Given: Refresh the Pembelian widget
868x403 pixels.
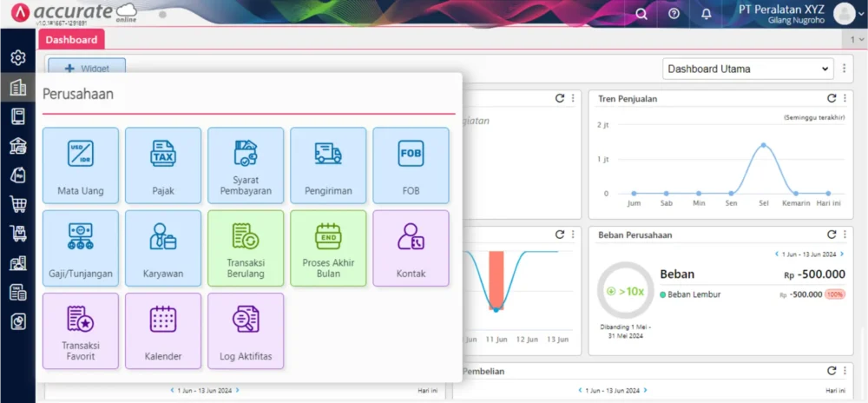Looking at the screenshot, I should [x=832, y=371].
